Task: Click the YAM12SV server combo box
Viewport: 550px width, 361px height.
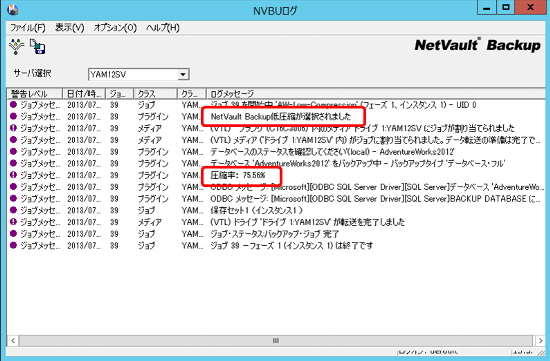Action: pos(139,74)
